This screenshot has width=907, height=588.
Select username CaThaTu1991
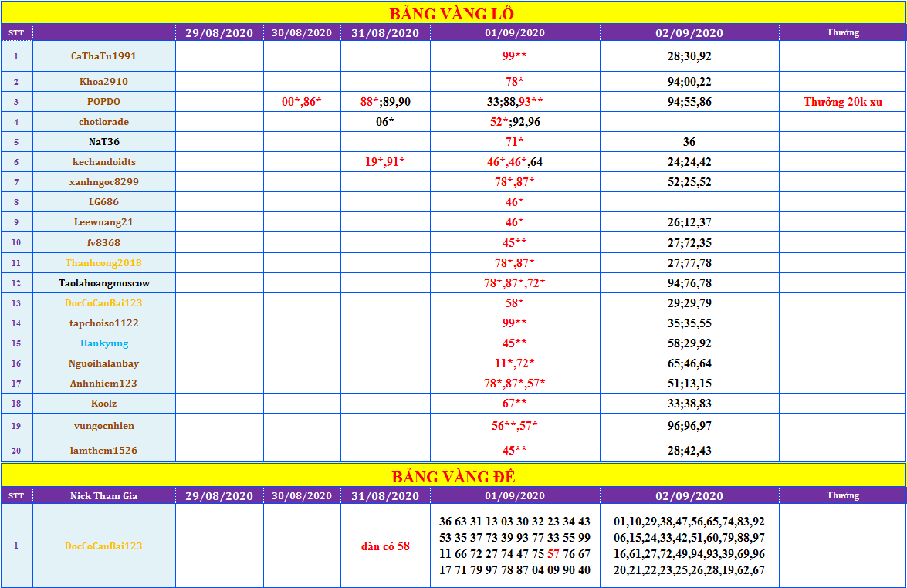coord(103,56)
